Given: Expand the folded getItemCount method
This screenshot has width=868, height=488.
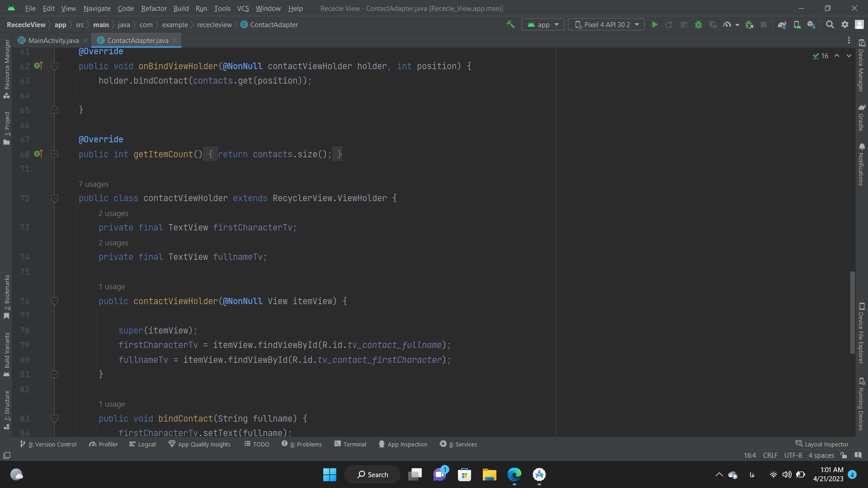Looking at the screenshot, I should click(x=55, y=154).
